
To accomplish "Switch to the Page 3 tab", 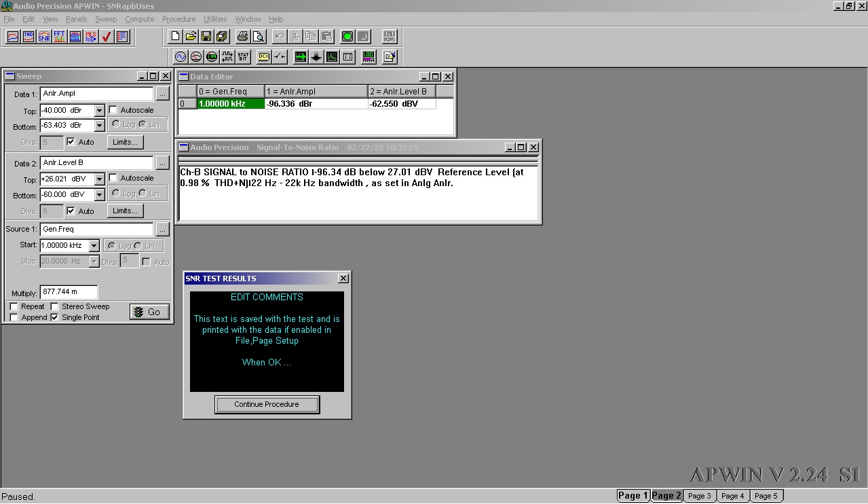I will pyautogui.click(x=700, y=496).
